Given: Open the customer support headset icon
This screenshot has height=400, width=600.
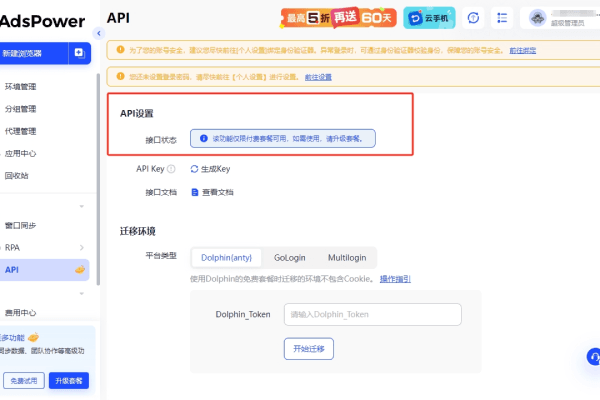Looking at the screenshot, I should [x=593, y=356].
